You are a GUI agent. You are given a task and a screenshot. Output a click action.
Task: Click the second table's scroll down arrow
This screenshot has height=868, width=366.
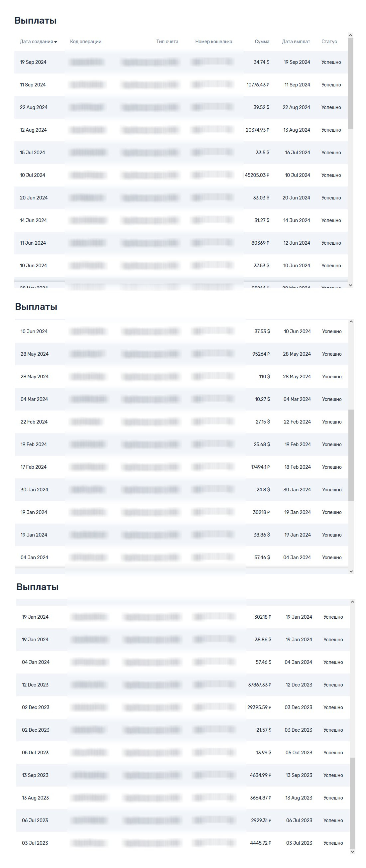coord(351,571)
